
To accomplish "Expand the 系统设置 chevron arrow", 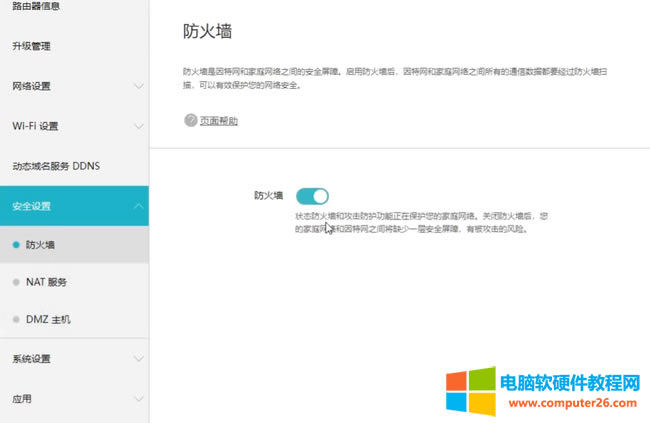I will coord(138,359).
